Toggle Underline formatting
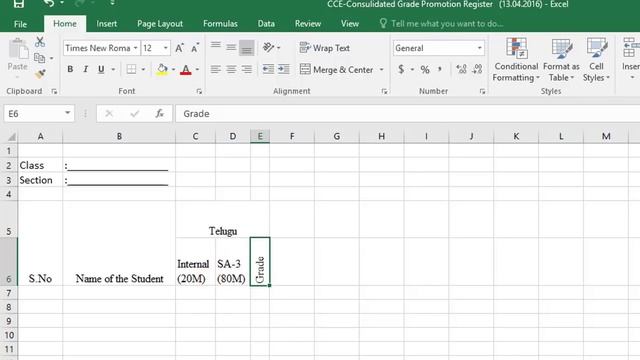 coord(101,69)
